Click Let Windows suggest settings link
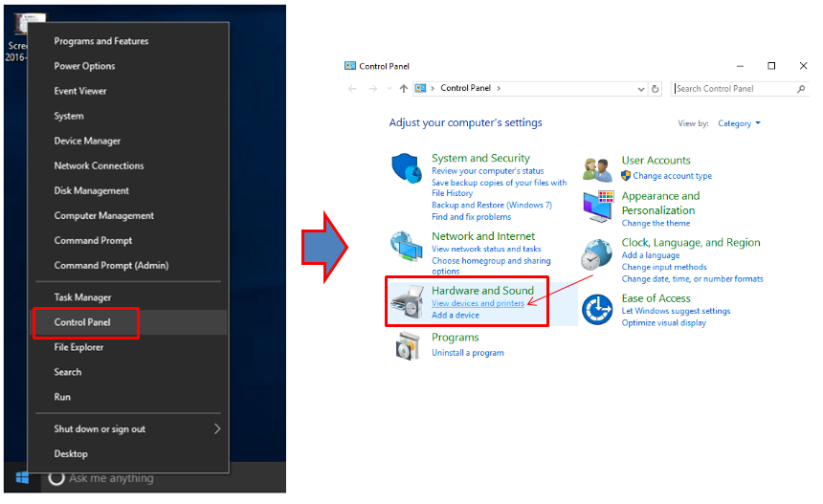Viewport: 823px width, 504px height. [676, 311]
